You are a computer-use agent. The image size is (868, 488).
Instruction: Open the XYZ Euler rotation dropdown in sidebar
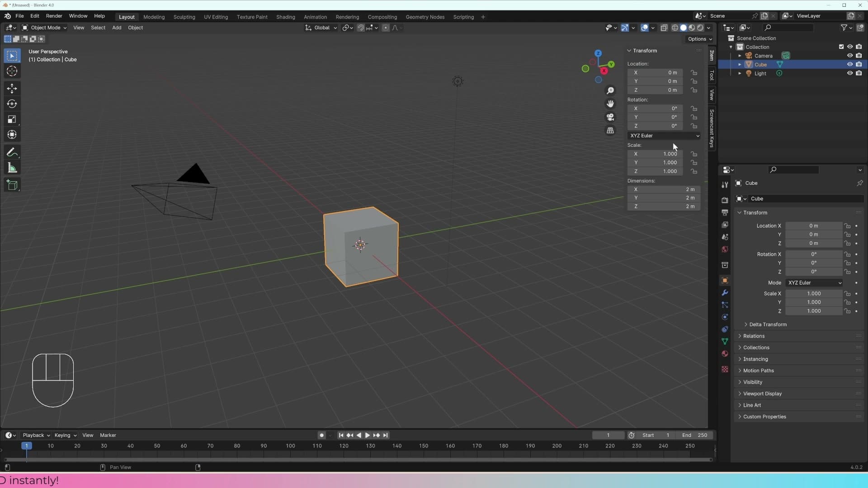point(664,136)
